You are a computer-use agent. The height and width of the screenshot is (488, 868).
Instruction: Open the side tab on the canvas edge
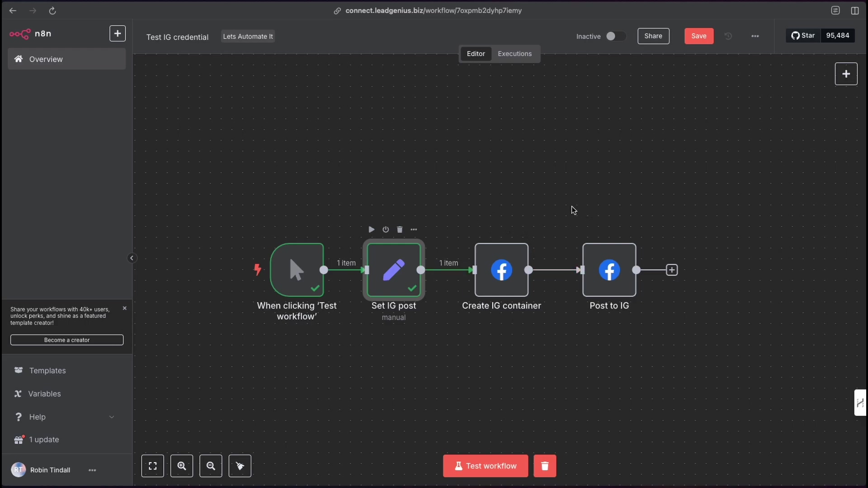pos(860,403)
